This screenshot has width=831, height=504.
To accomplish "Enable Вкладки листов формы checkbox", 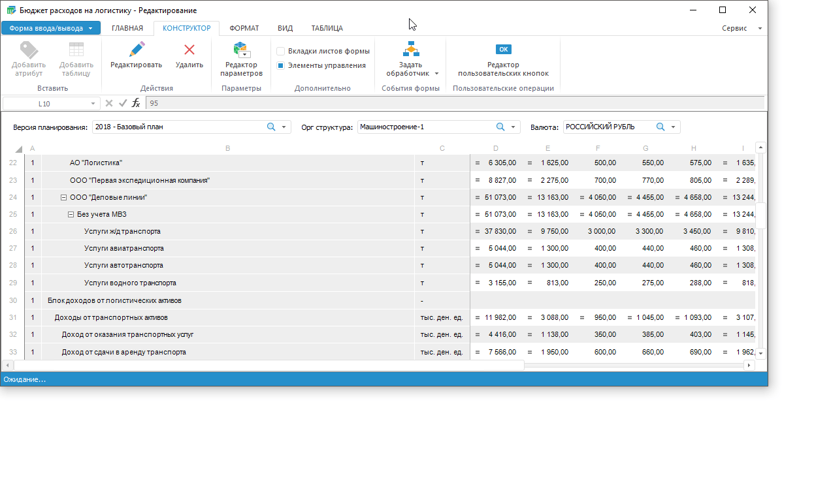I will tap(280, 51).
